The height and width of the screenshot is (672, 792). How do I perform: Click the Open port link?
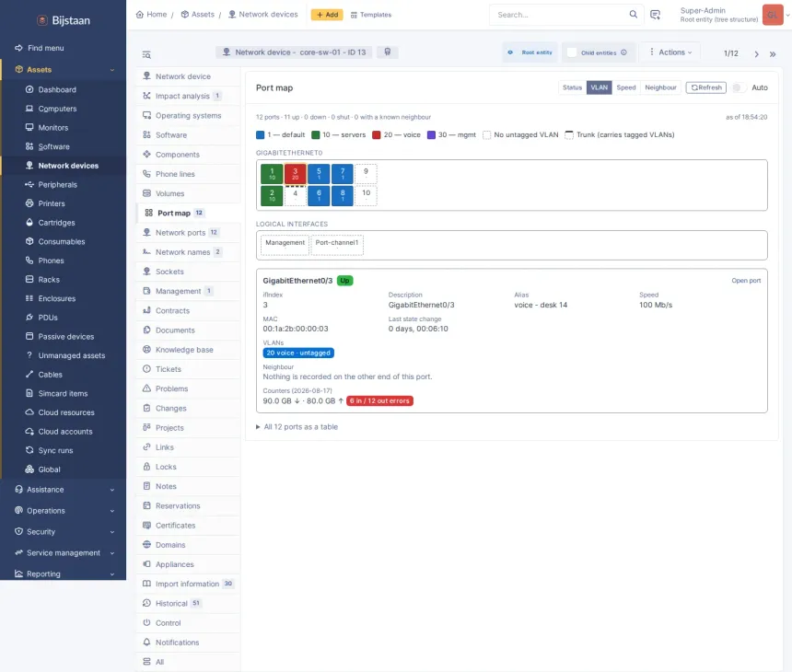coord(746,281)
